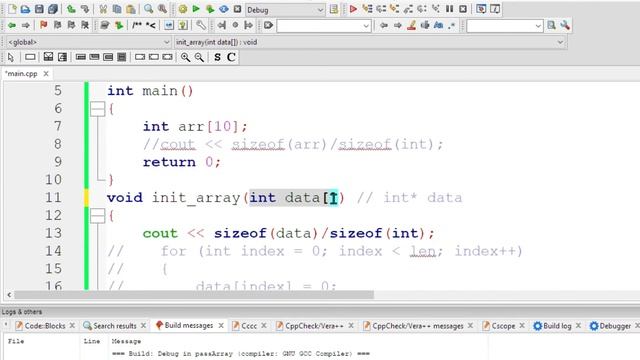
Task: Insert doxygen line comment *< icon
Action: (x=151, y=25)
